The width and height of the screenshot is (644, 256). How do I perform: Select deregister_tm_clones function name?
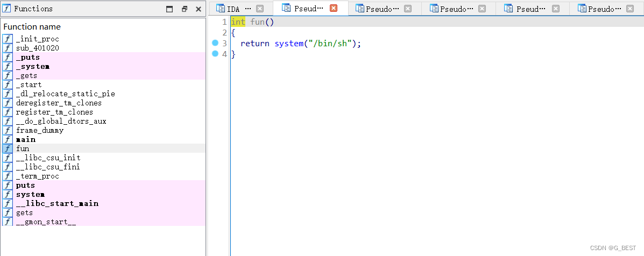point(59,103)
